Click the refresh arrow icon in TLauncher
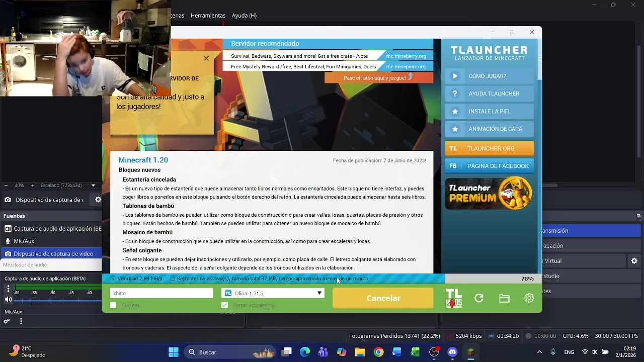The height and width of the screenshot is (362, 644). tap(479, 298)
